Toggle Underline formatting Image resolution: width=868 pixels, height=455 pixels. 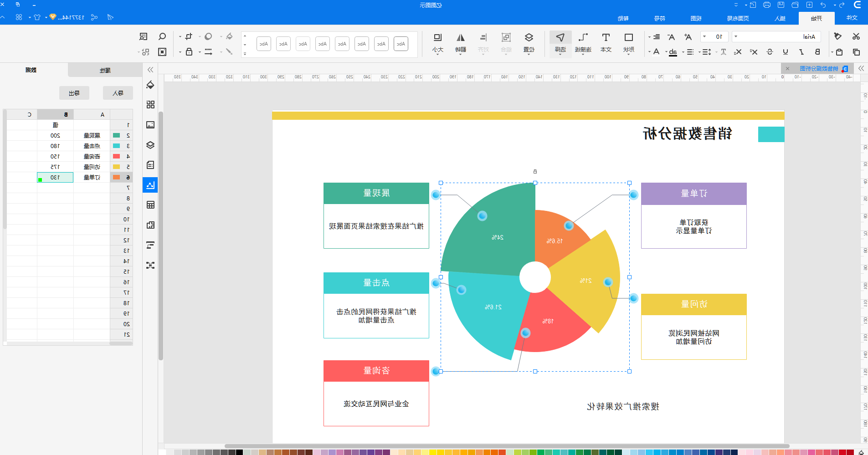pyautogui.click(x=786, y=52)
